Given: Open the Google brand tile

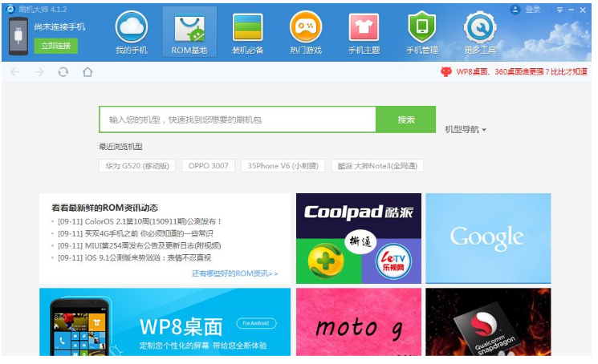Looking at the screenshot, I should (488, 237).
